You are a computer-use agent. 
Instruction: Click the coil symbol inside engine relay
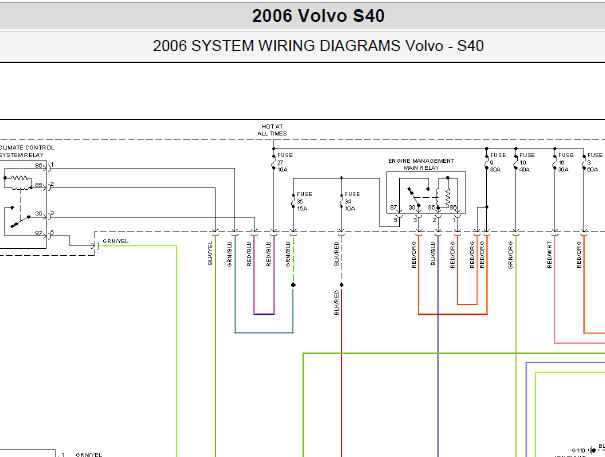pos(448,197)
